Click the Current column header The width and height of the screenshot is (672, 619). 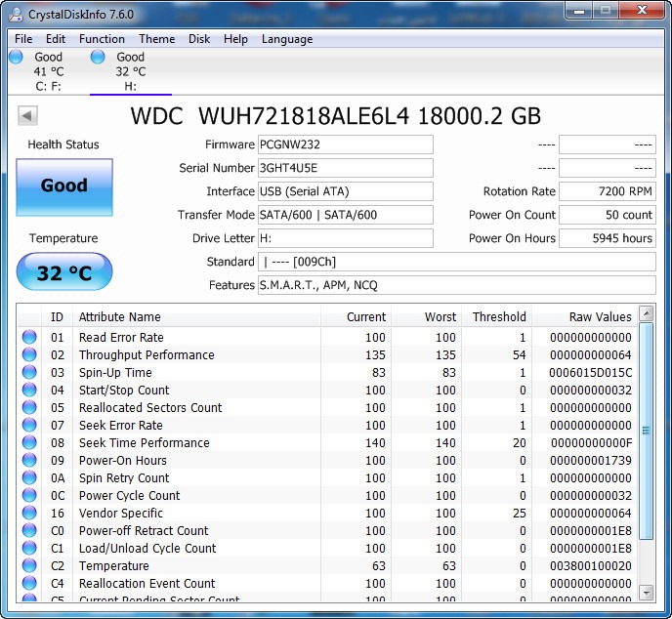click(x=356, y=316)
